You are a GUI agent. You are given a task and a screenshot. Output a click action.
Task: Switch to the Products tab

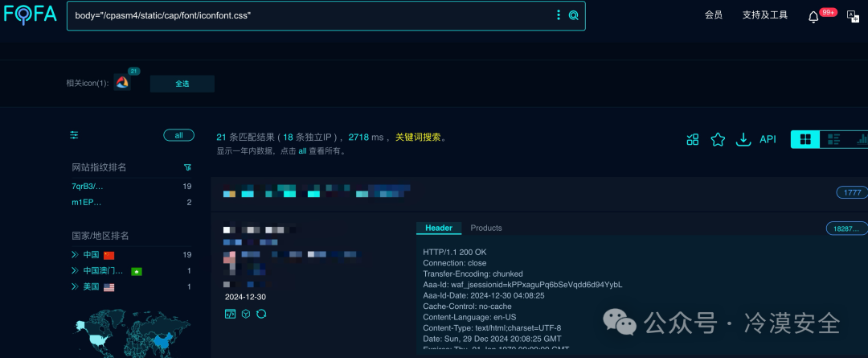(486, 228)
